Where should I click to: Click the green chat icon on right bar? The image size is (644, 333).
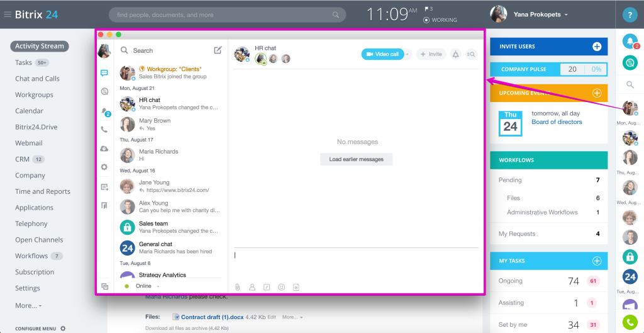pos(630,62)
